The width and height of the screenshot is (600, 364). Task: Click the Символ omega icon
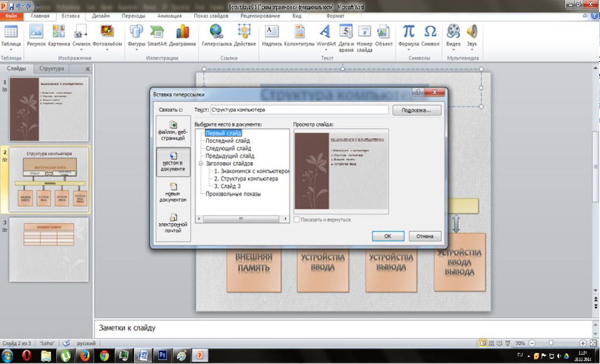(430, 33)
